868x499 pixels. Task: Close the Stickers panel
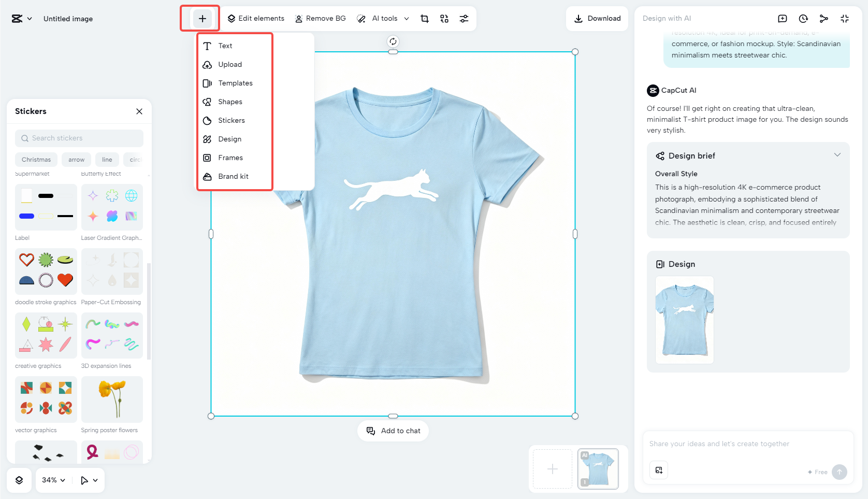(139, 111)
